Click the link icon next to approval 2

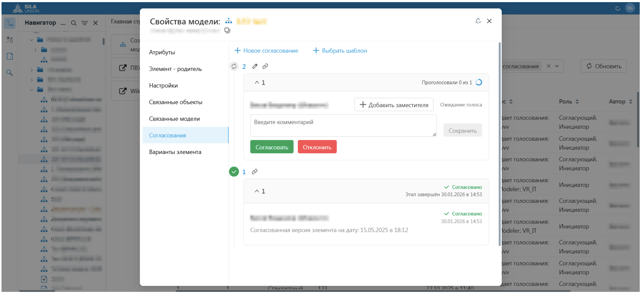point(265,66)
